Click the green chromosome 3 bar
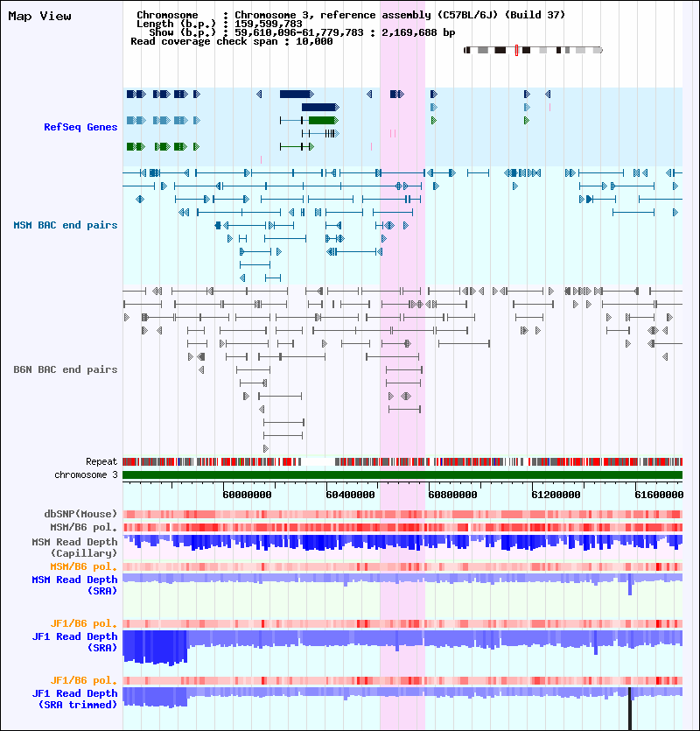Screen dimensions: 700x731 [x=402, y=475]
